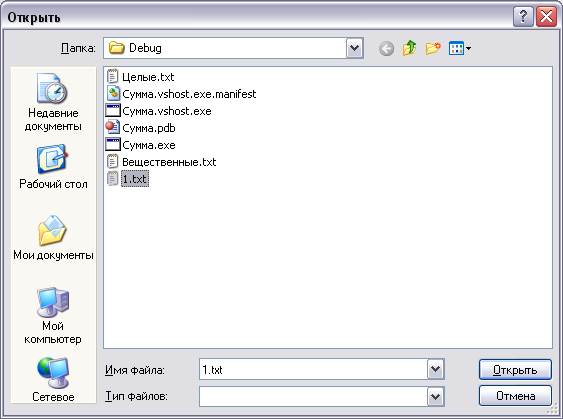Click the icon of Сумма.exe
This screenshot has height=419, width=563.
[113, 145]
